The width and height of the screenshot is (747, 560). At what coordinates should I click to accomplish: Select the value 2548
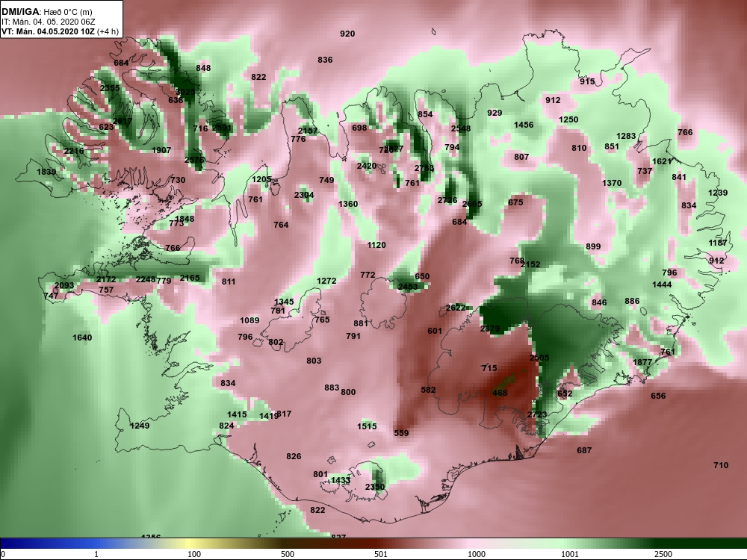pos(461,128)
